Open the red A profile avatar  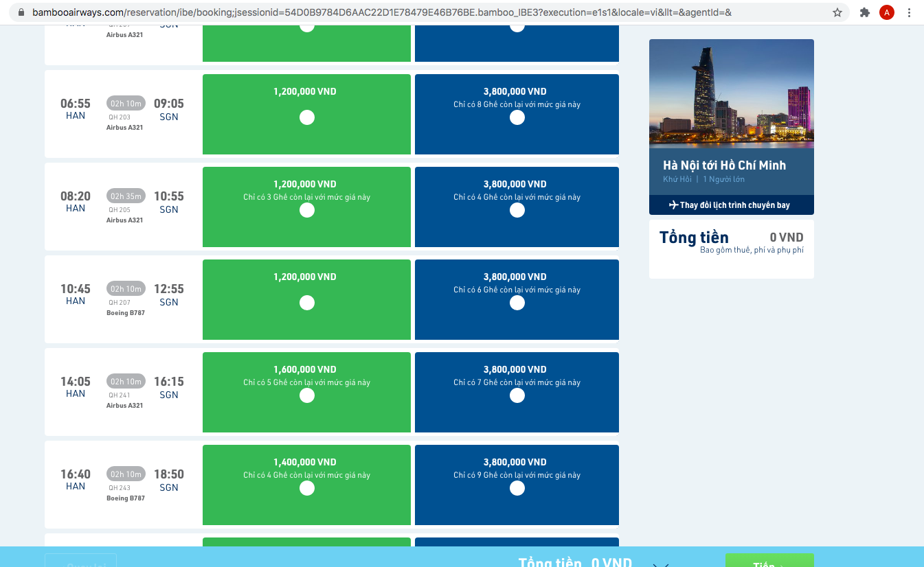pyautogui.click(x=887, y=12)
